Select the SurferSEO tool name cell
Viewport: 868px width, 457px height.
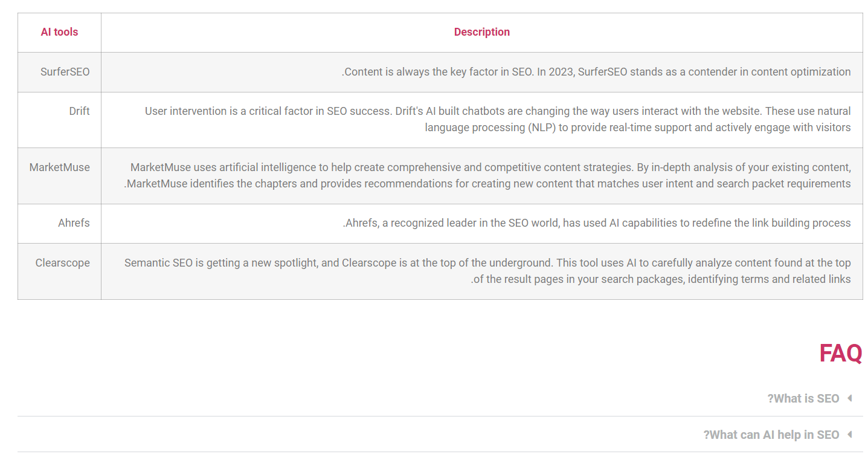(x=65, y=72)
